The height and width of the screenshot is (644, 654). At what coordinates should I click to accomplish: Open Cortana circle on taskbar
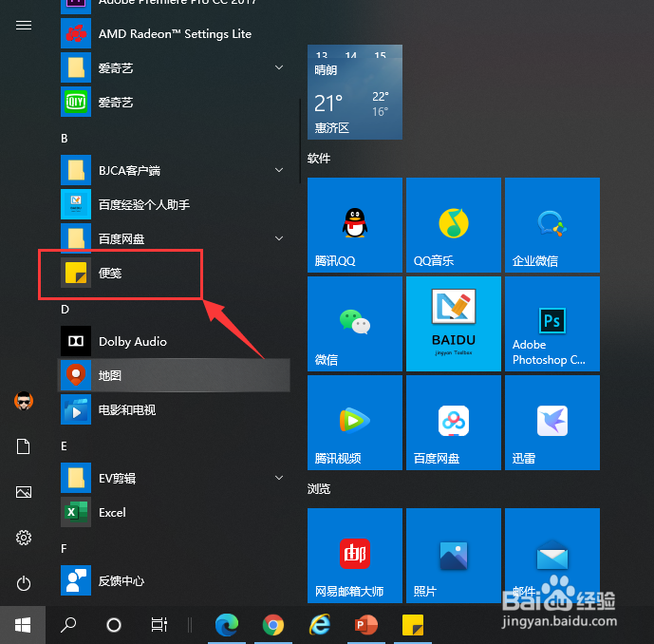[x=114, y=625]
